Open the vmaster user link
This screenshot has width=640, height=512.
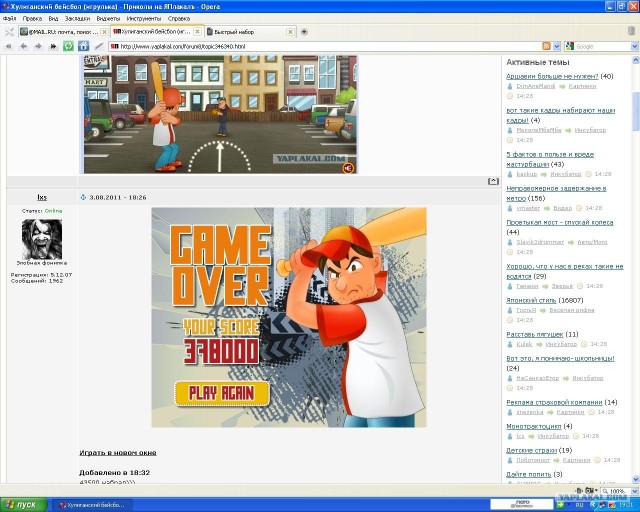[x=528, y=208]
